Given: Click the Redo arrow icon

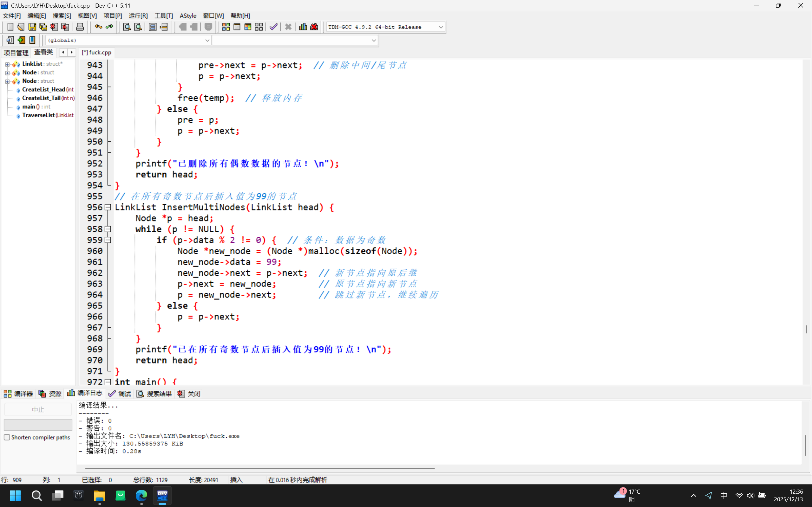Looking at the screenshot, I should coord(109,27).
